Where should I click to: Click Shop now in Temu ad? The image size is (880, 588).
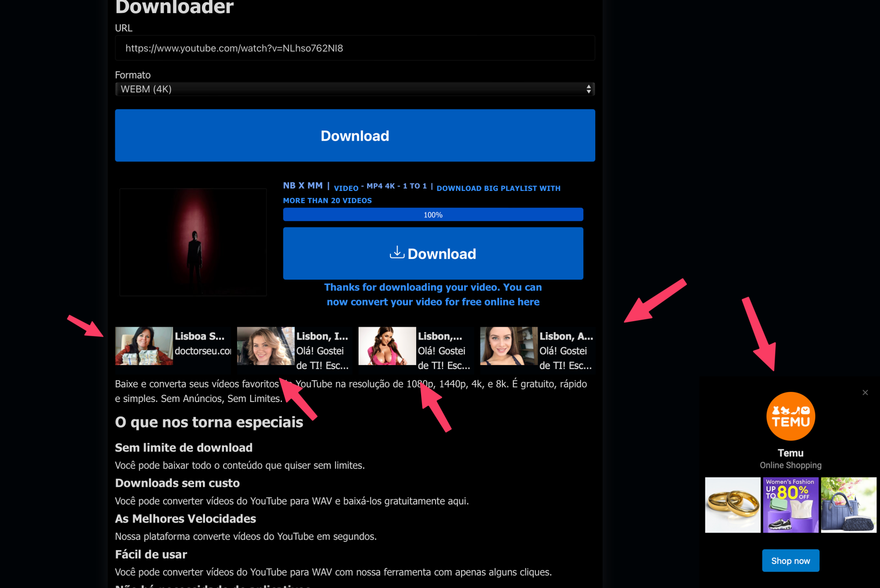coord(790,561)
